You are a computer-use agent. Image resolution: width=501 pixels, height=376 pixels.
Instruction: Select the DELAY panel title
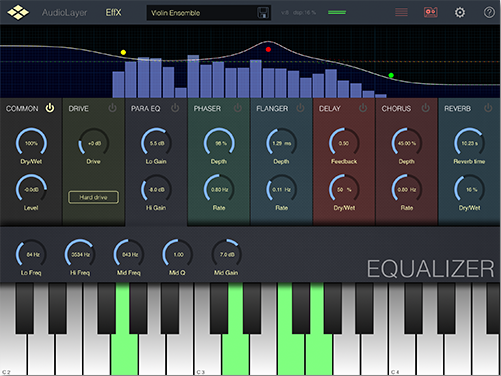coord(330,109)
